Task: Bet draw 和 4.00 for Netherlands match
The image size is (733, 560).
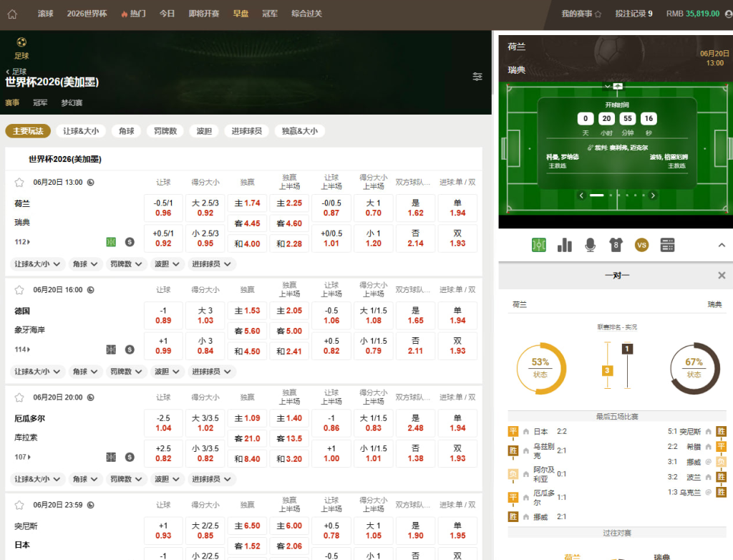Action: tap(247, 243)
